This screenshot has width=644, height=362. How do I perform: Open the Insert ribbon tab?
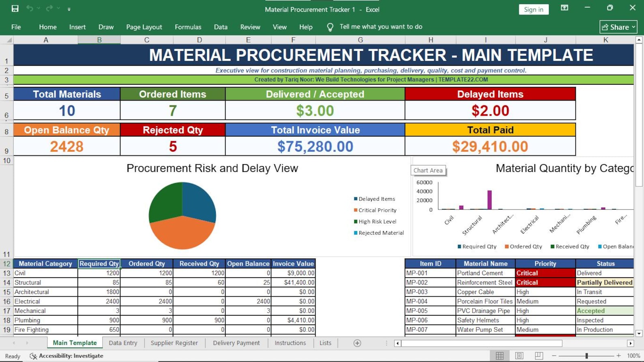coord(77,27)
